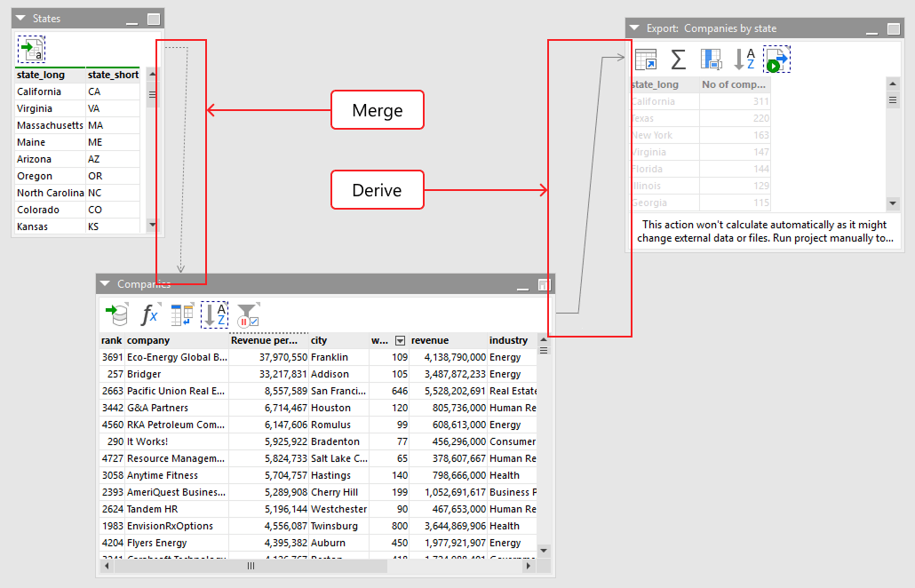Image resolution: width=915 pixels, height=588 pixels.
Task: Click down arrow in States table scrollbar
Action: pos(152,225)
